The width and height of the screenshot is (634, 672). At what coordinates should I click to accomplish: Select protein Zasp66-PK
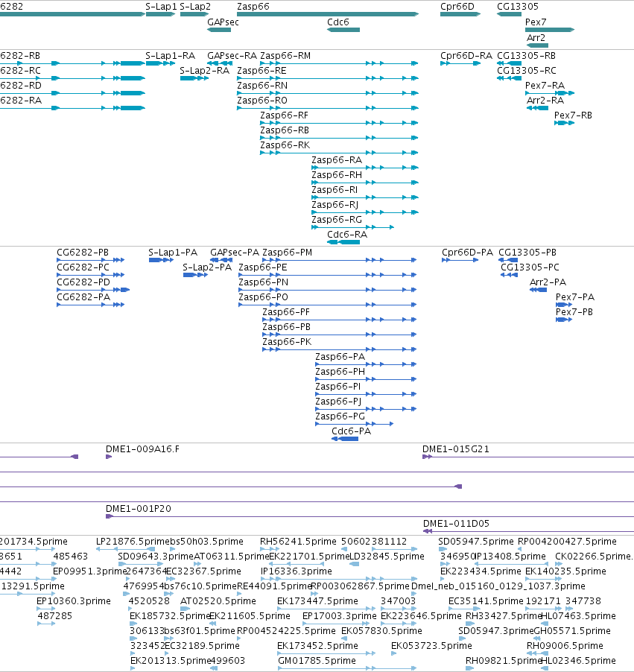[x=339, y=349]
